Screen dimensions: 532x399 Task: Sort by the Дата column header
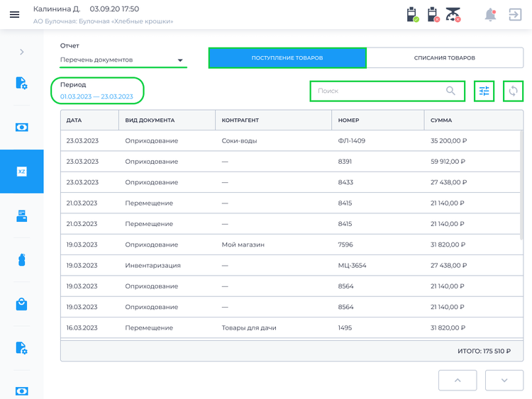pyautogui.click(x=90, y=120)
